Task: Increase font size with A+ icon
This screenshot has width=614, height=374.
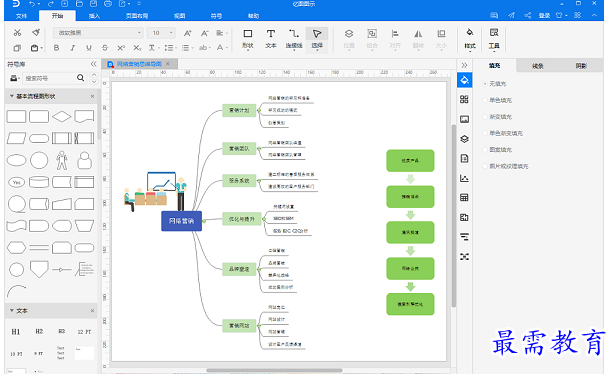Action: [x=188, y=33]
